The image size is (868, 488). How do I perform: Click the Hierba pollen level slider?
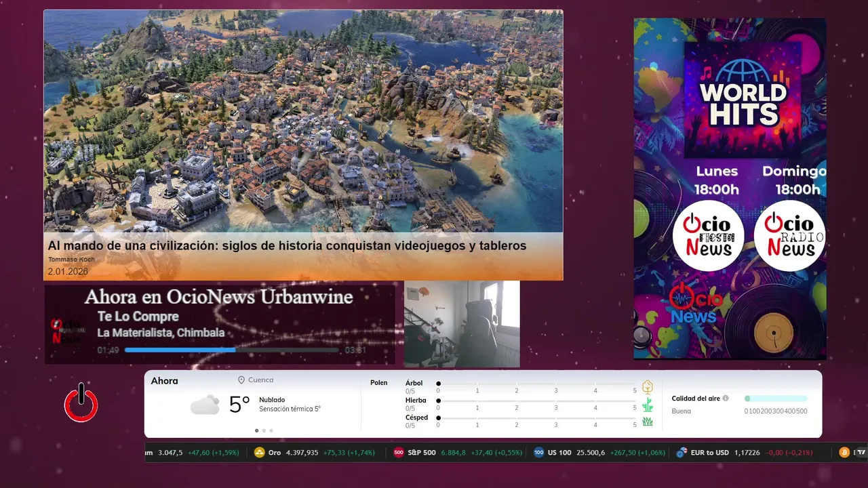point(537,401)
